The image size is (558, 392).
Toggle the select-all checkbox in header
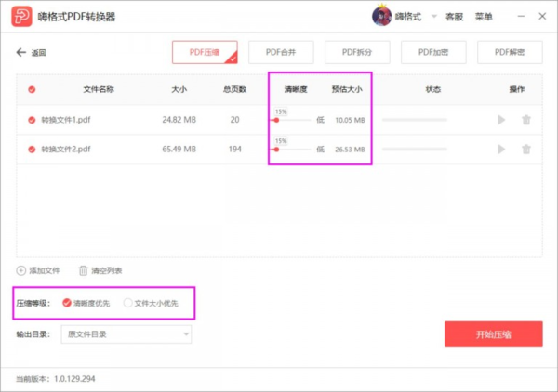[x=33, y=90]
